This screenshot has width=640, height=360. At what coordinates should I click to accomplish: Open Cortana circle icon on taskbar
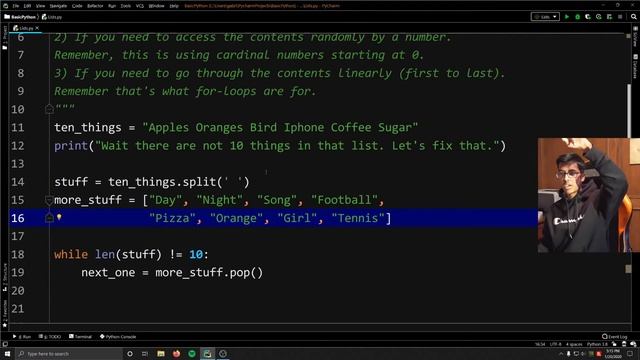pyautogui.click(x=130, y=354)
